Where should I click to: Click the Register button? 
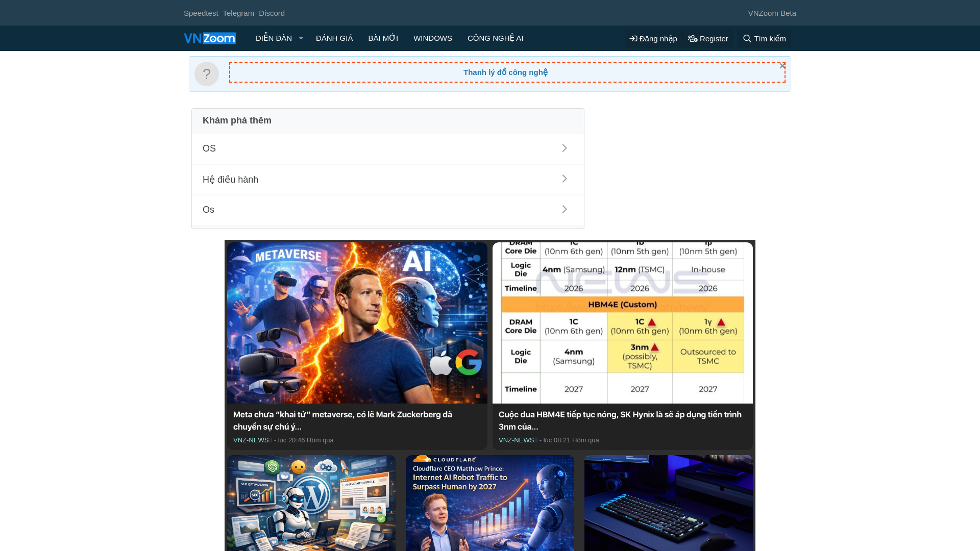pyautogui.click(x=708, y=39)
